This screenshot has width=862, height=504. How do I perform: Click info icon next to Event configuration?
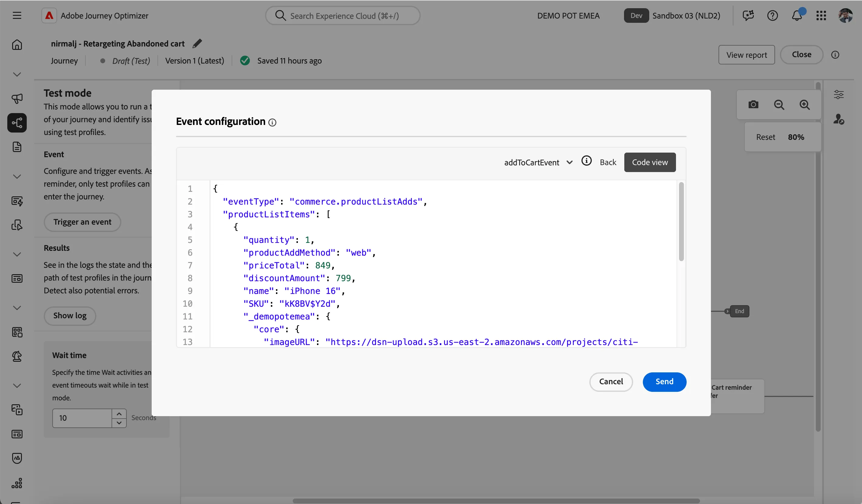[272, 122]
